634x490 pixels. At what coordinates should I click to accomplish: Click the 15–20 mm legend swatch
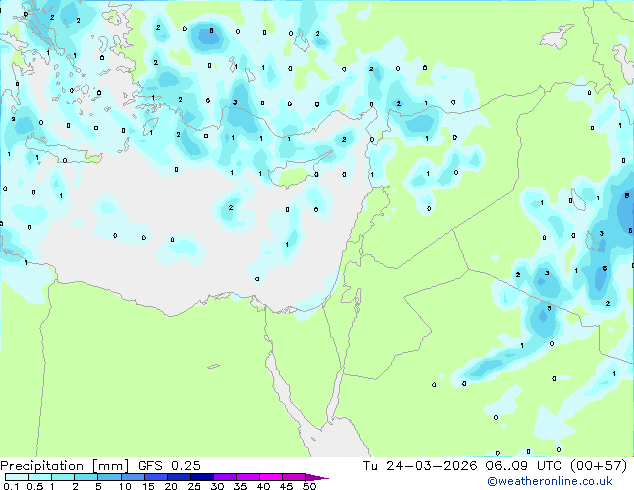(156, 477)
